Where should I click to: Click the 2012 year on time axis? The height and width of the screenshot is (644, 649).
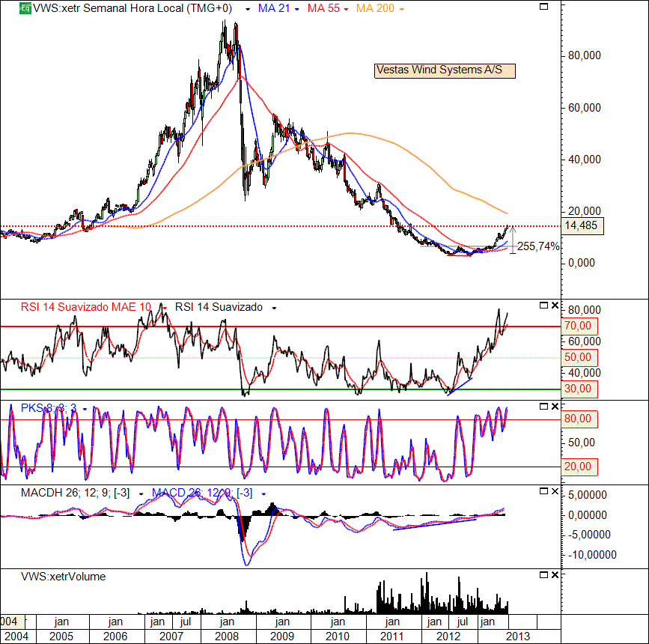pos(448,637)
